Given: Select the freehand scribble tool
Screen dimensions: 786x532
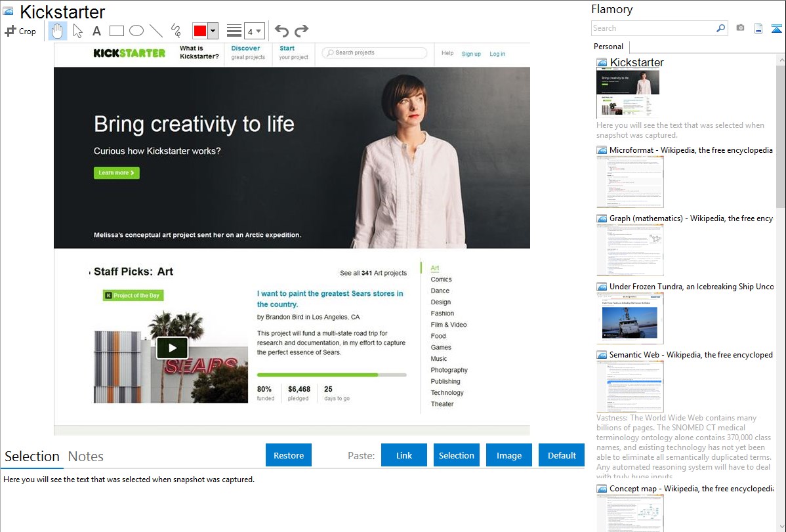Looking at the screenshot, I should point(176,31).
